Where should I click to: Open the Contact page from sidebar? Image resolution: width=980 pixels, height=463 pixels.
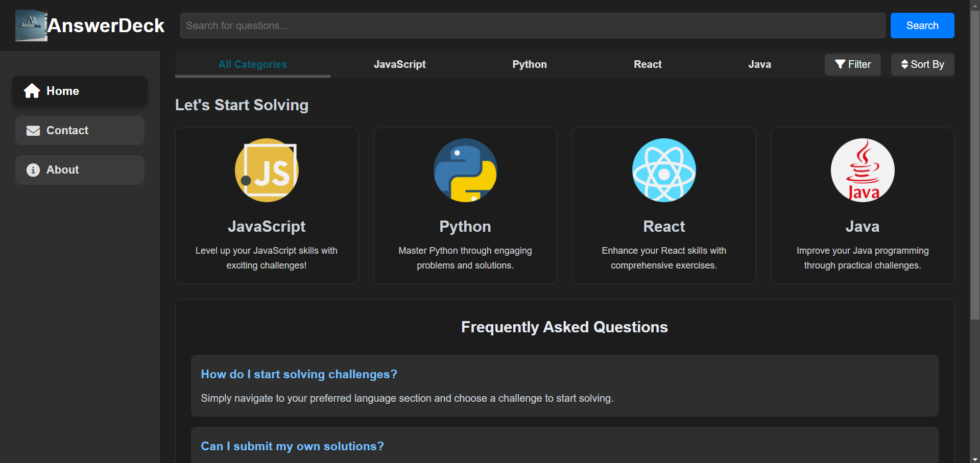coord(80,131)
